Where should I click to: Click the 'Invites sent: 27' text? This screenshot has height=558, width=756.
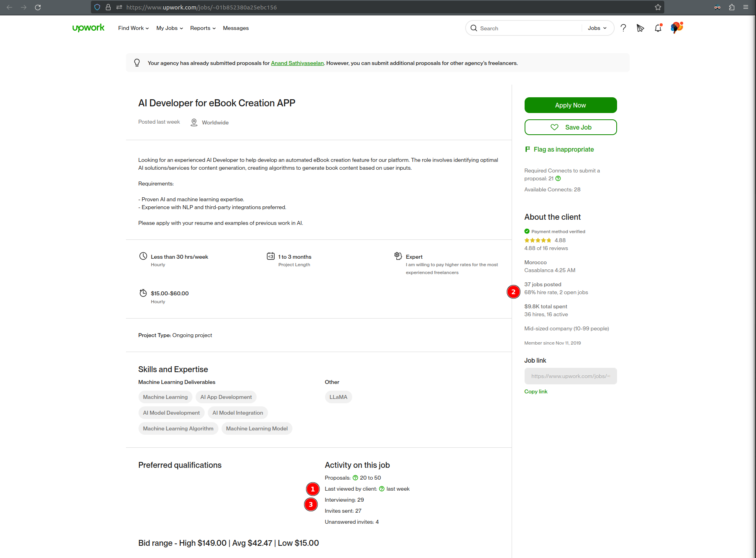[343, 511]
